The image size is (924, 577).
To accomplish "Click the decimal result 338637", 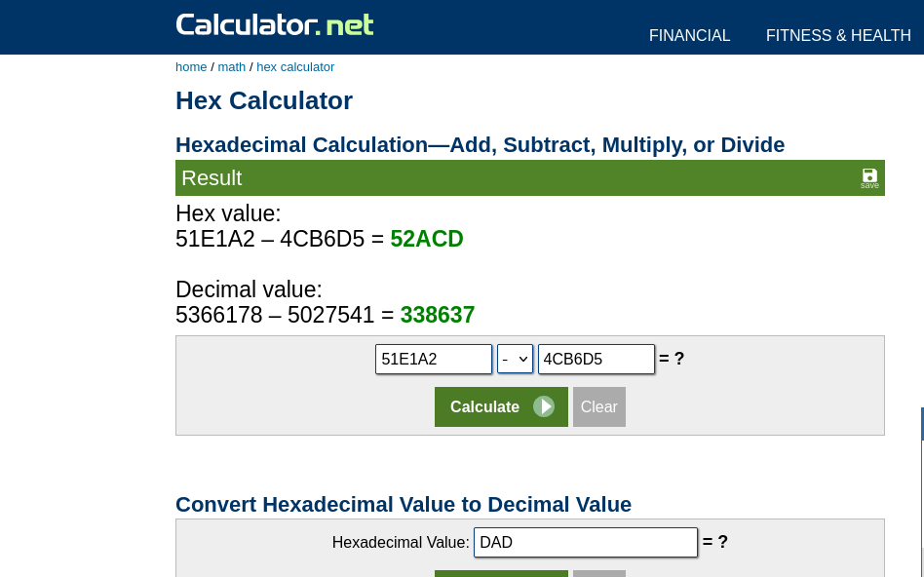I will click(x=438, y=315).
